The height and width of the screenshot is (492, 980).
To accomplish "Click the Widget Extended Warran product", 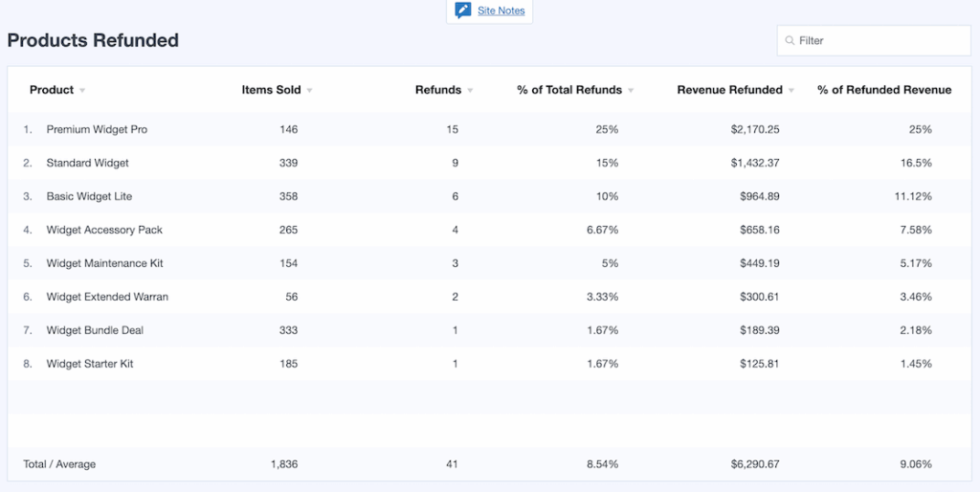I will tap(107, 297).
